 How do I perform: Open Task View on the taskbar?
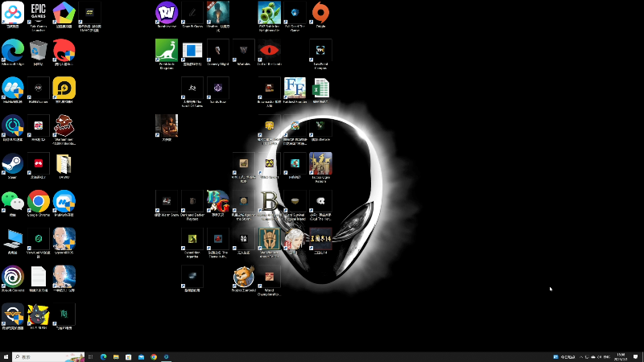point(90,357)
